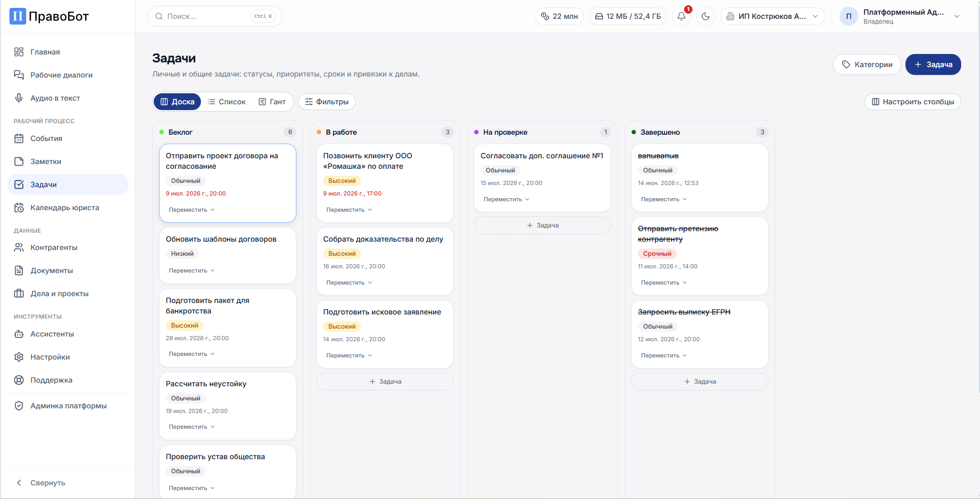Toggle dark mode moon icon
This screenshot has width=980, height=499.
click(706, 16)
